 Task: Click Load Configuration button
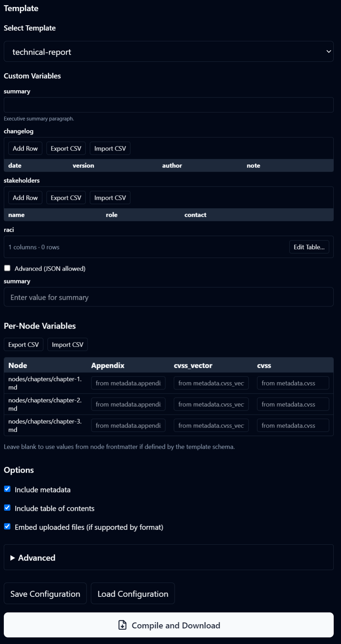(133, 594)
